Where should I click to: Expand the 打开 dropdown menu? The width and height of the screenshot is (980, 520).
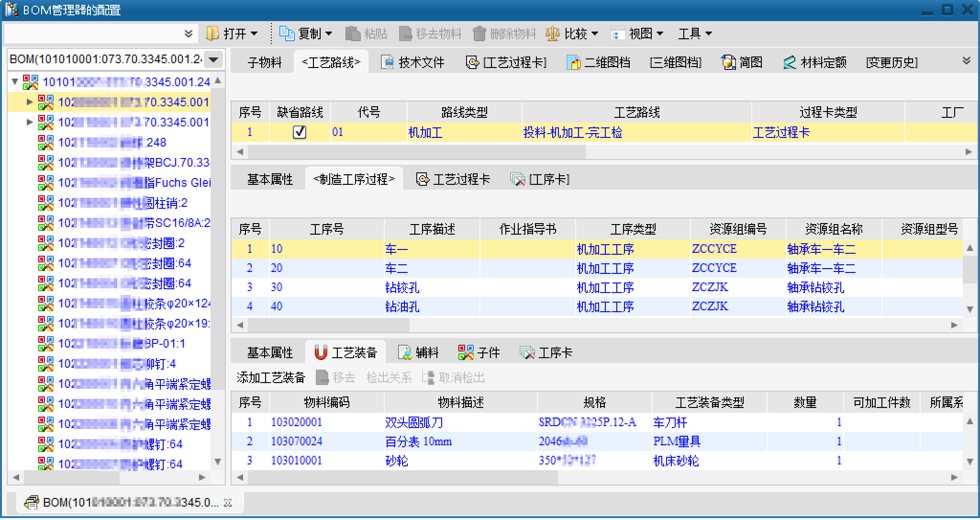[x=254, y=34]
